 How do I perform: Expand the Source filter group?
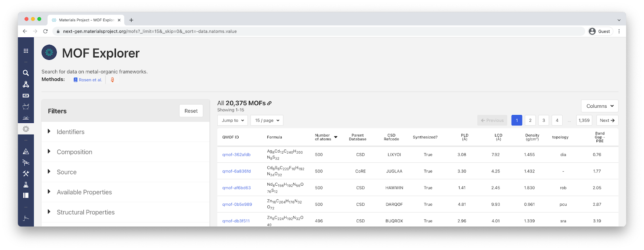(126, 172)
